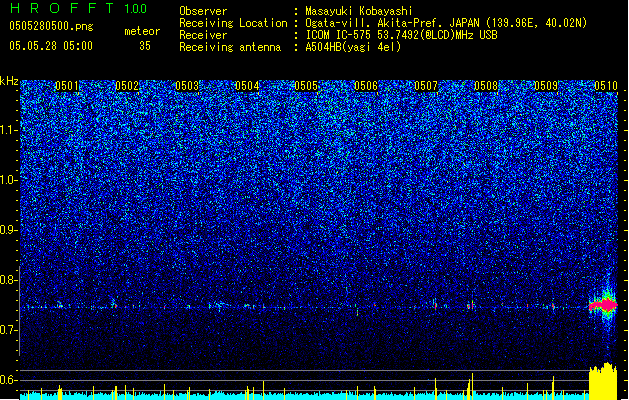Click the 0508 time marker
Viewport: 629px width, 400px height.
[486, 86]
